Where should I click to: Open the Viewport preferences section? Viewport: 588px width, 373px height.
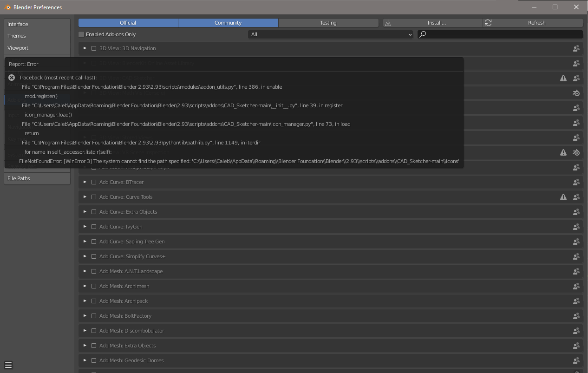coord(37,48)
